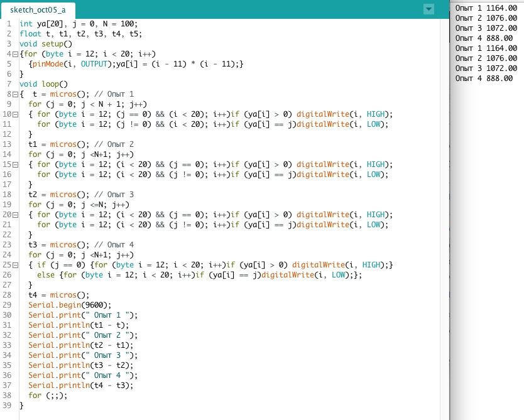Switch to the sketch_oct05_a tab

(x=41, y=10)
